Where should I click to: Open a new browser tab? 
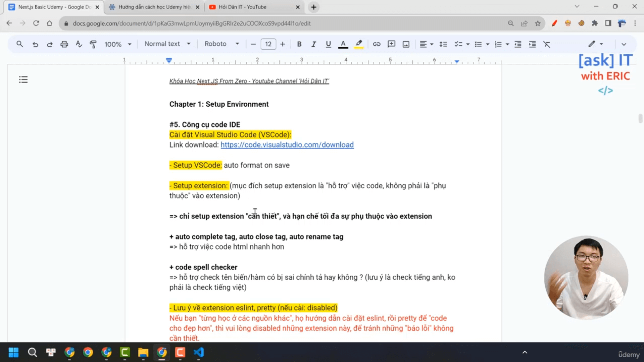point(313,7)
